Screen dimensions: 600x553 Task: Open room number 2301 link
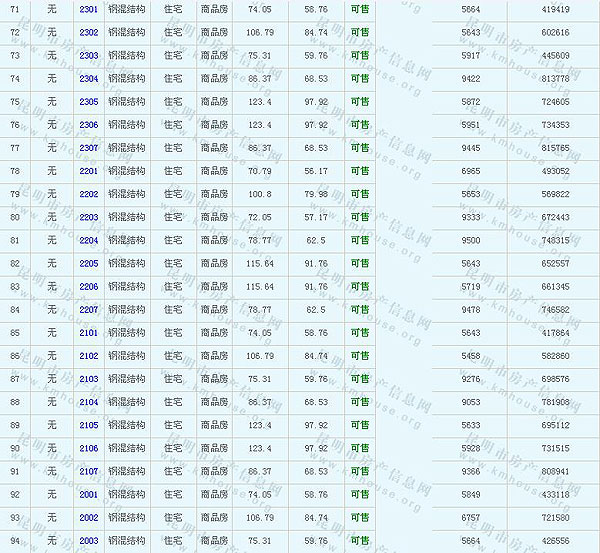88,9
